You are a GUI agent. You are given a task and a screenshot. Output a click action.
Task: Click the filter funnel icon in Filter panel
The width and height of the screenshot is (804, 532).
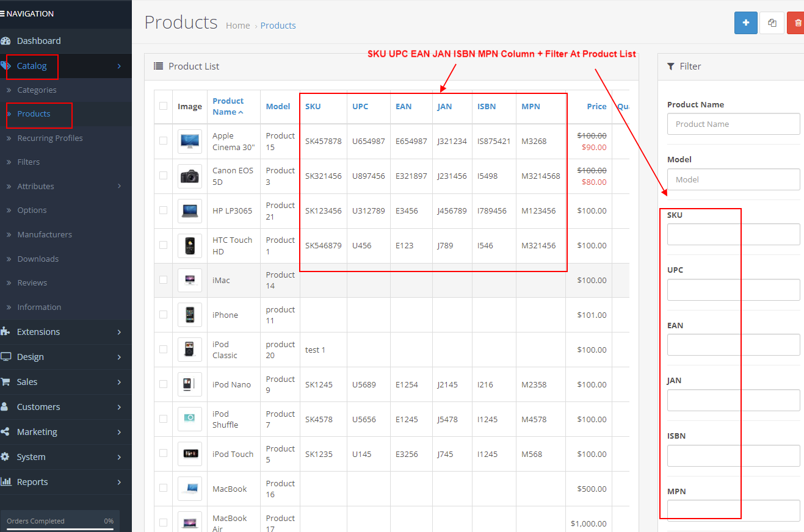point(673,66)
